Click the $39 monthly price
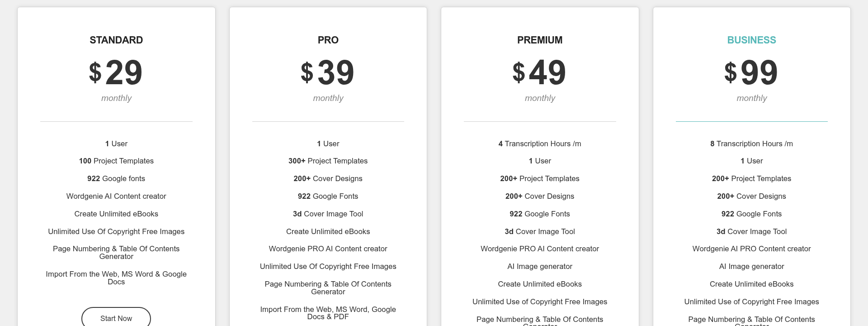This screenshot has width=868, height=326. 328,72
